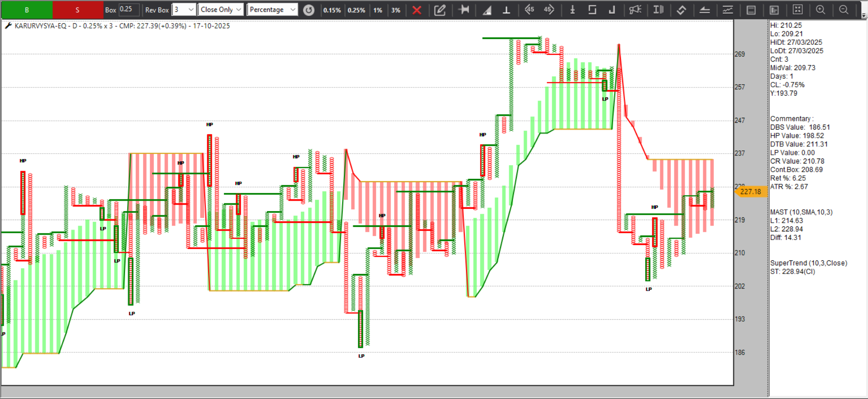Image resolution: width=868 pixels, height=399 pixels.
Task: Click the wrench icon beside KARURVYSYA-EQ
Action: tap(8, 26)
